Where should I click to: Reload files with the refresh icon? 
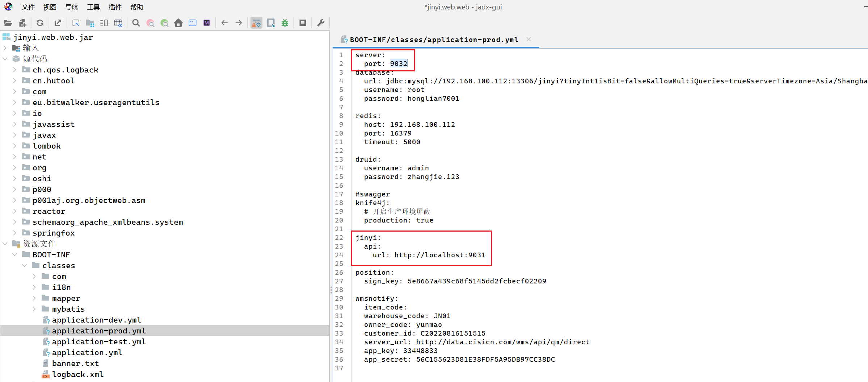click(40, 23)
